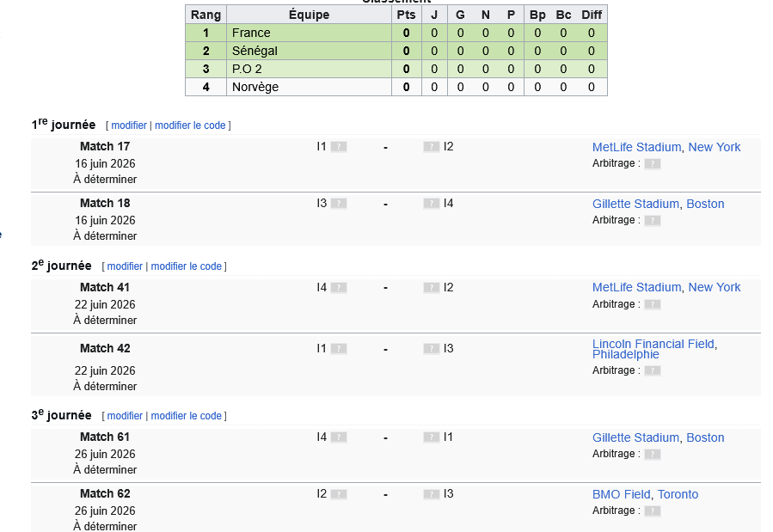This screenshot has width=773, height=532.
Task: Open New York link in Match 41
Action: 714,287
